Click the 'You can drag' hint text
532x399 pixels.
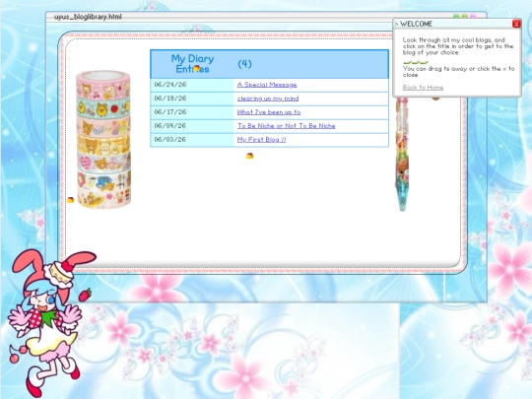point(458,72)
